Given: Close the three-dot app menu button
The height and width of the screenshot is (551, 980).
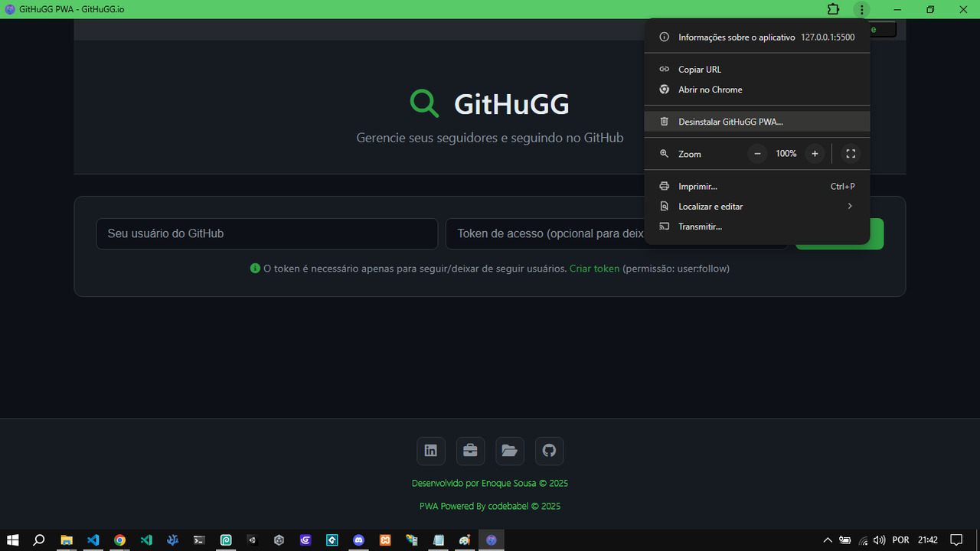Looking at the screenshot, I should (x=862, y=9).
